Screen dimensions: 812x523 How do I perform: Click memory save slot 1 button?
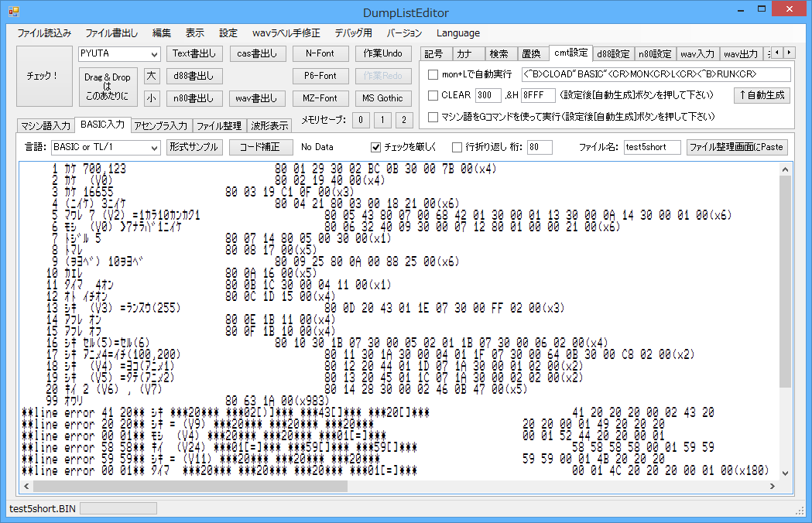click(382, 120)
